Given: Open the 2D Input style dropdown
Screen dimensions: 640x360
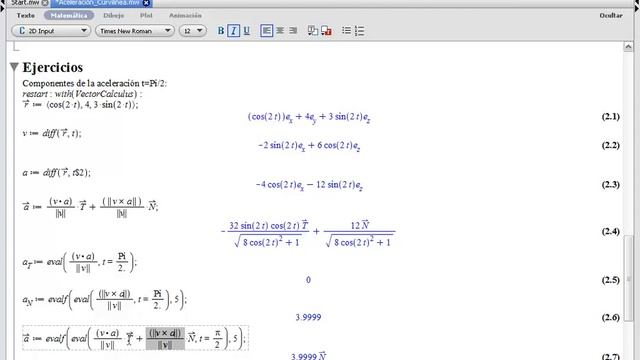Looking at the screenshot, I should 51,31.
